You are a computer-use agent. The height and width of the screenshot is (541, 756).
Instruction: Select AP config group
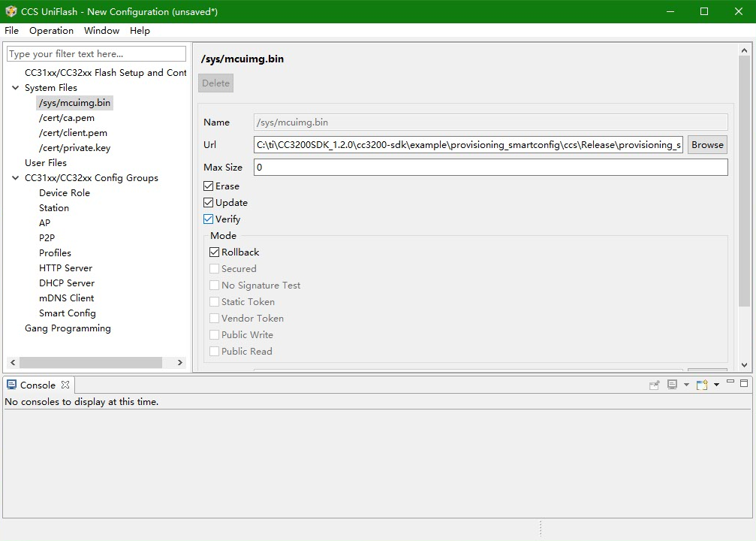(45, 222)
